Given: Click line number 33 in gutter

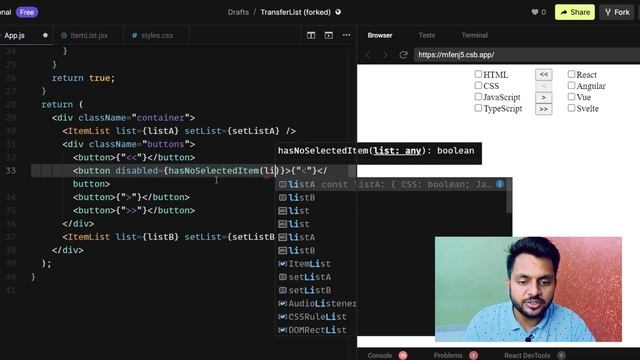Looking at the screenshot, I should (11, 171).
